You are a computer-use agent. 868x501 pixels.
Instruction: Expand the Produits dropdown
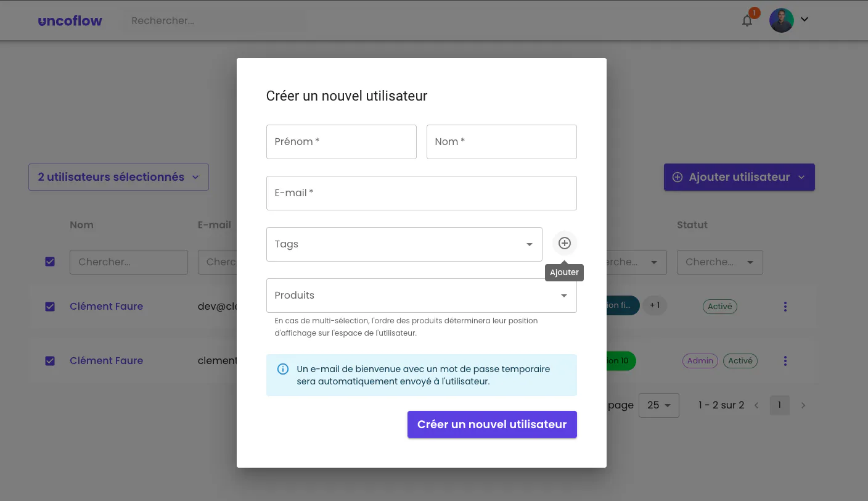[x=422, y=296]
